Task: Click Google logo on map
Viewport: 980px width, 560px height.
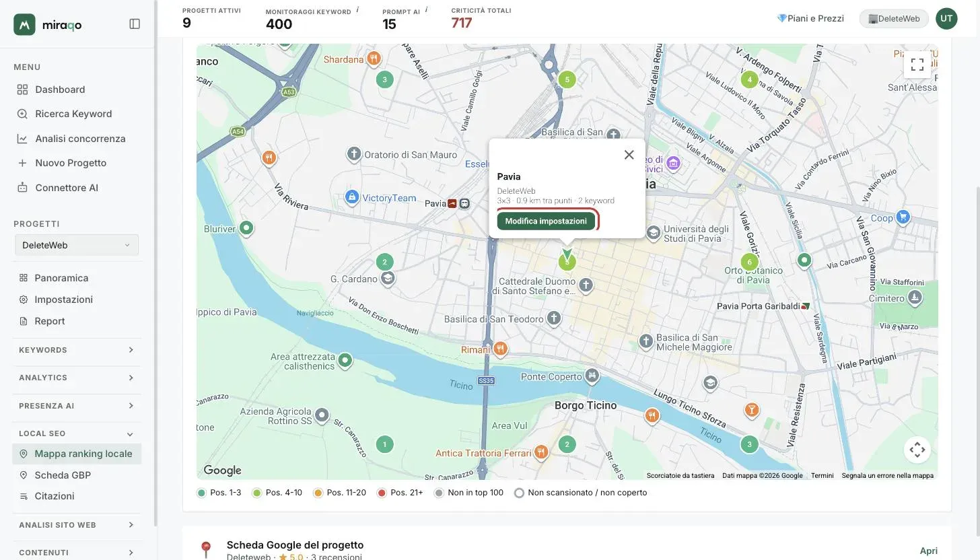Action: click(x=222, y=470)
